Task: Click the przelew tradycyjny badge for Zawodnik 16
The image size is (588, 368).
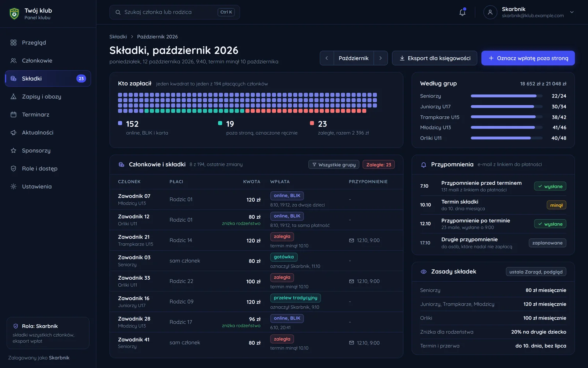Action: point(295,298)
